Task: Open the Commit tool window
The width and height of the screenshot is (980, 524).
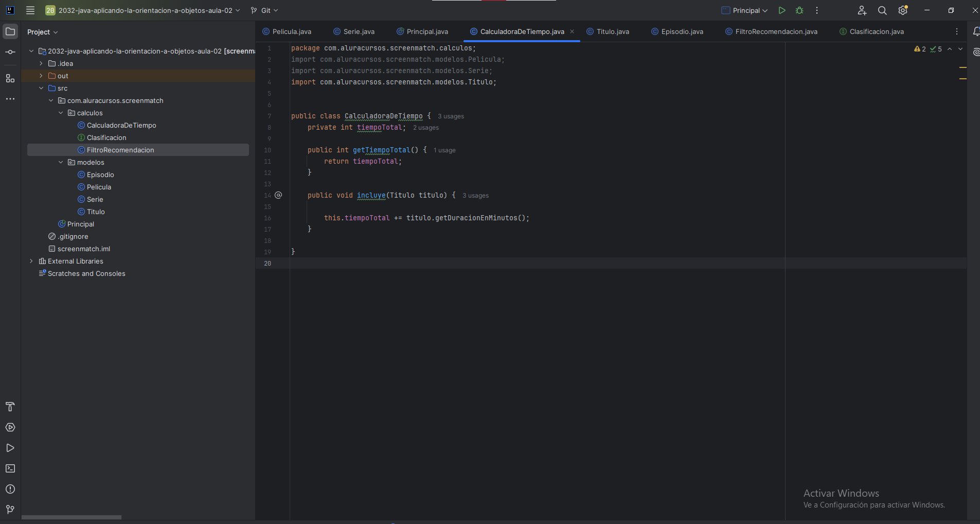Action: click(10, 52)
